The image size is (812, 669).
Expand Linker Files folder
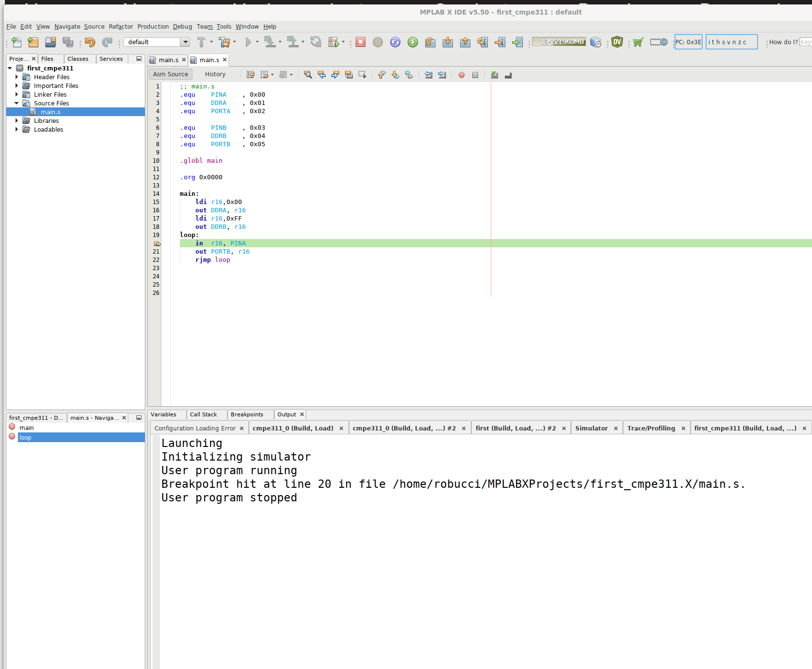click(17, 95)
